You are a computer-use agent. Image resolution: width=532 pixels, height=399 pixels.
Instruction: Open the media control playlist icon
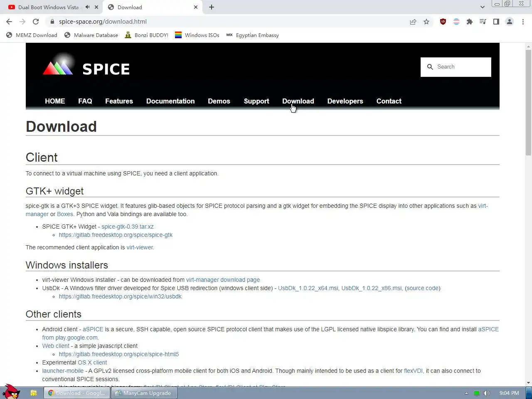483,22
